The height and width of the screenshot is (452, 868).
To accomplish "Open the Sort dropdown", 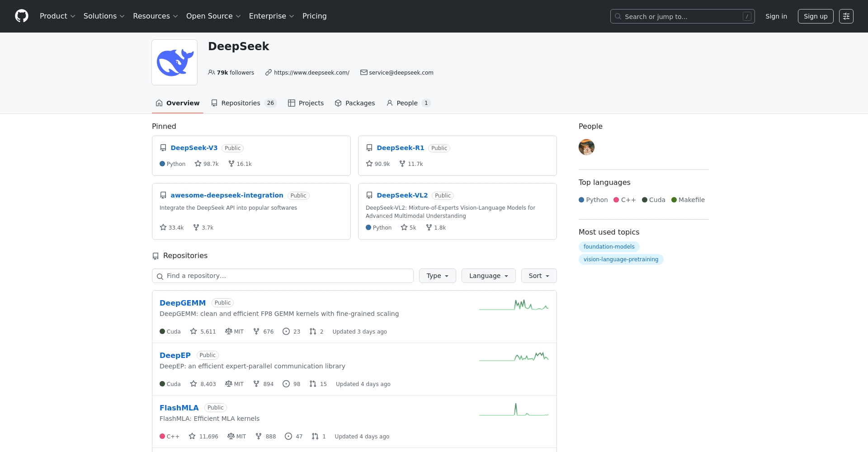I will tap(539, 276).
